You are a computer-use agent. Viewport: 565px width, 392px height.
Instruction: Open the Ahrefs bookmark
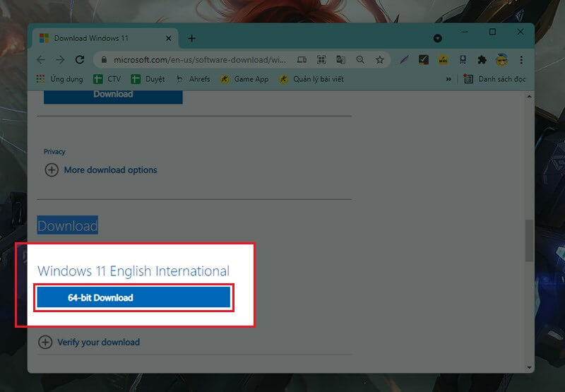193,79
